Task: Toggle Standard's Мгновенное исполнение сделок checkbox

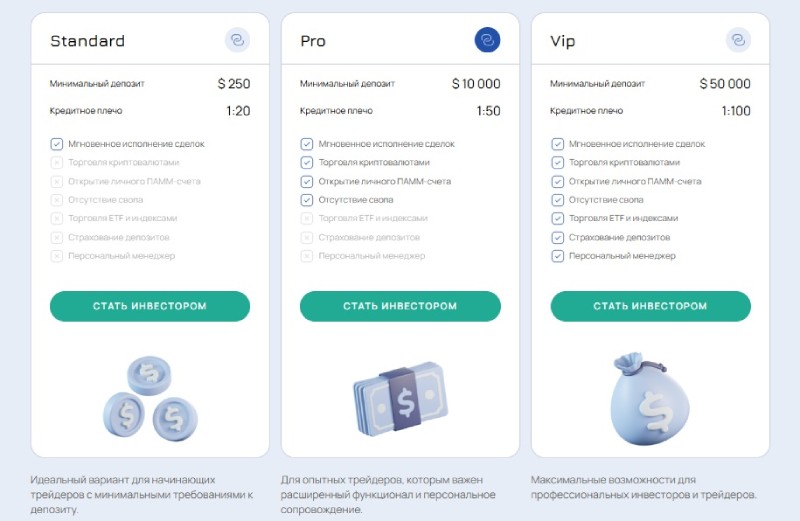Action: [x=56, y=144]
